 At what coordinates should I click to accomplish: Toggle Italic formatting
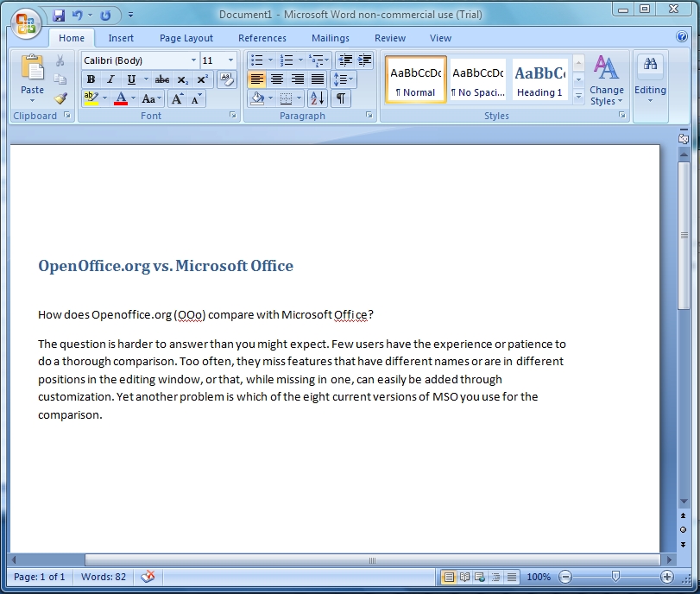click(x=110, y=79)
